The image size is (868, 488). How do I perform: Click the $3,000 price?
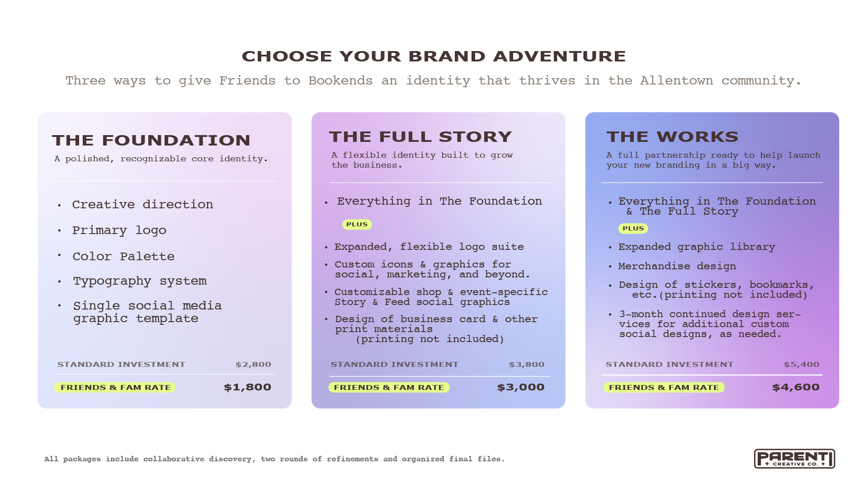click(521, 387)
